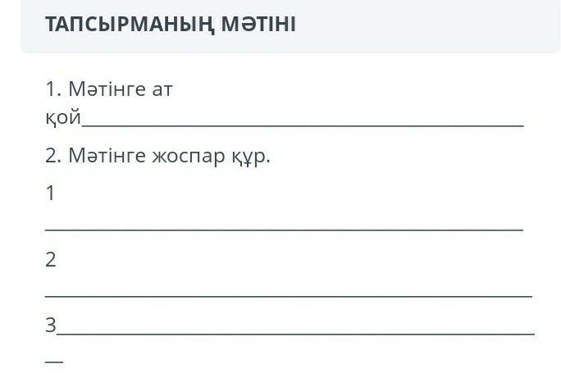Click the blank line after қой
The height and width of the screenshot is (392, 561).
302,125
